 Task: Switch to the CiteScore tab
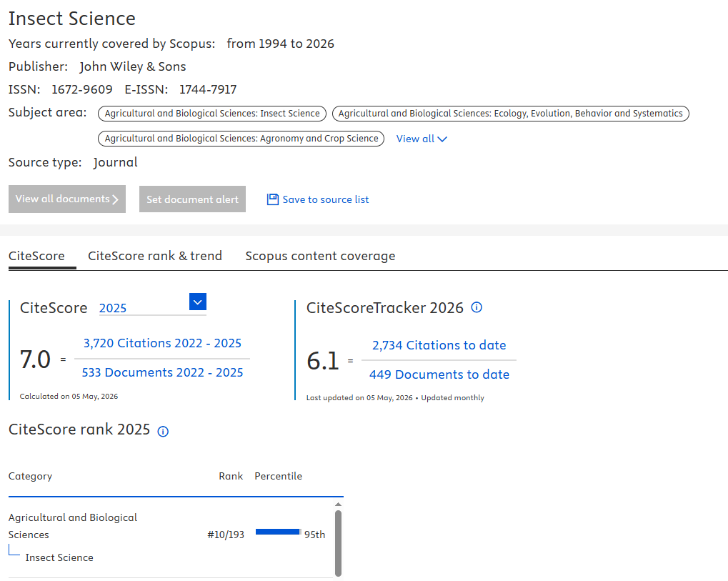[x=36, y=256]
